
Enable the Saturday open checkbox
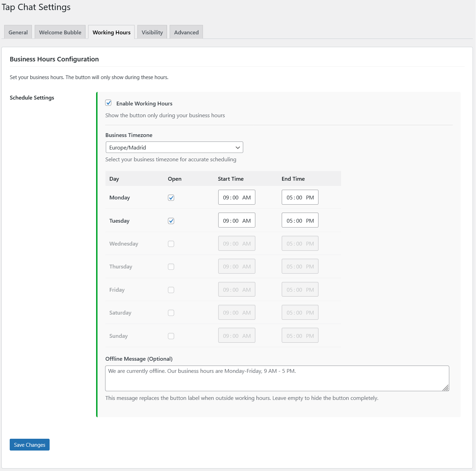pos(171,312)
